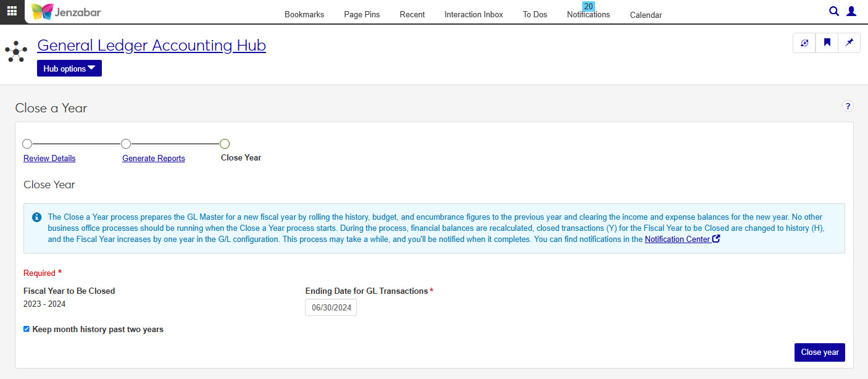Click the notifications count badge 20
This screenshot has width=868, height=379.
[588, 6]
